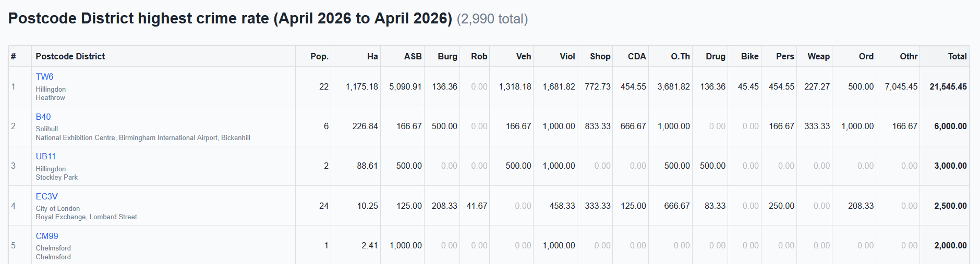The image size is (980, 264).
Task: Sort by the Total column header
Action: tap(958, 56)
